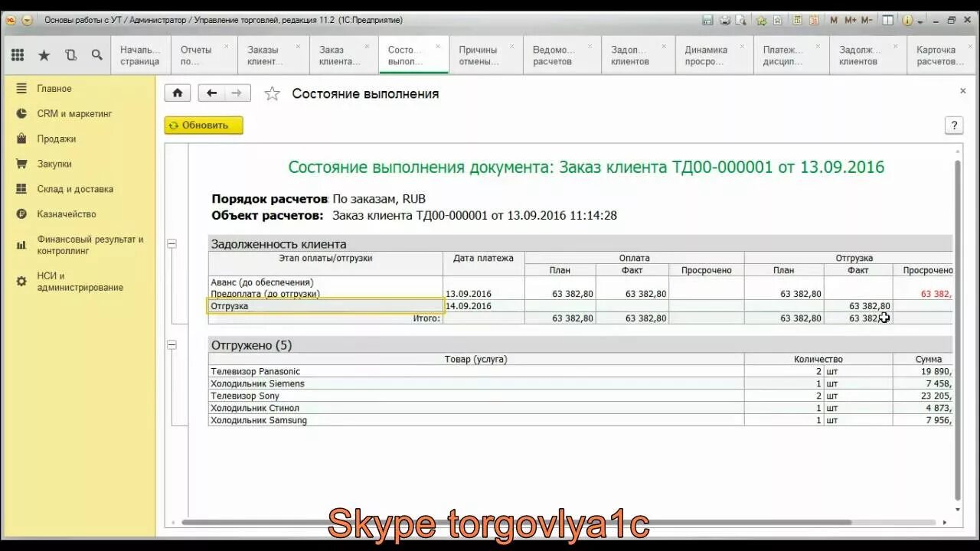This screenshot has width=980, height=551.
Task: Click the horizontal report scrollbar
Action: 516,523
